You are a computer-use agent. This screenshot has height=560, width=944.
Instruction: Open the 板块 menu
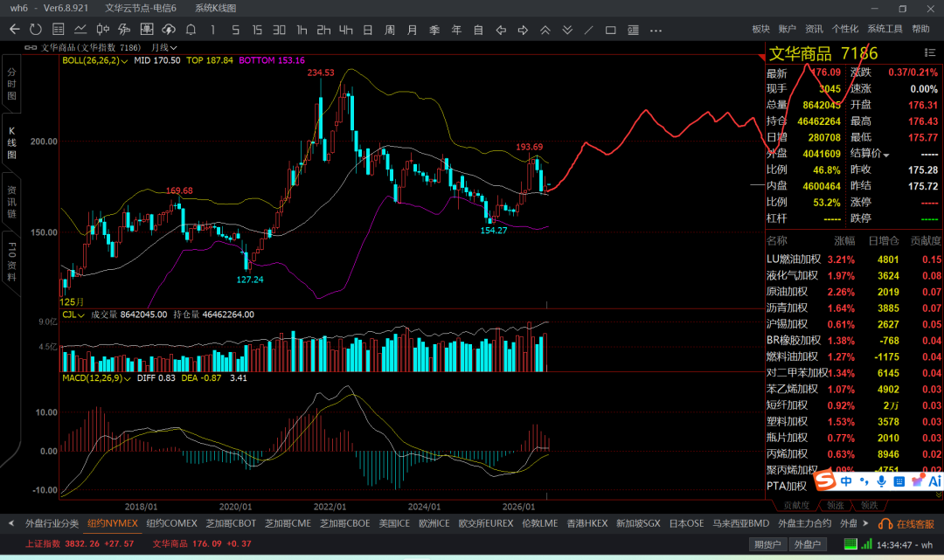[760, 29]
